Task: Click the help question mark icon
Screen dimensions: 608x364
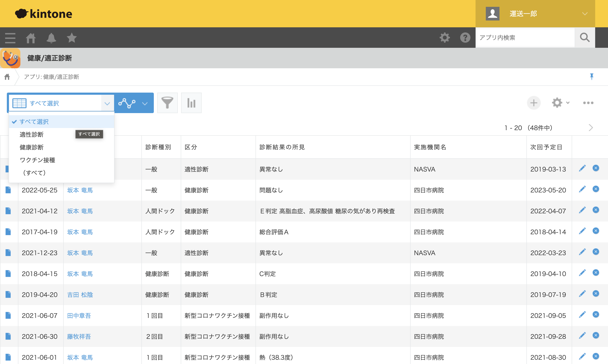Action: [x=465, y=38]
